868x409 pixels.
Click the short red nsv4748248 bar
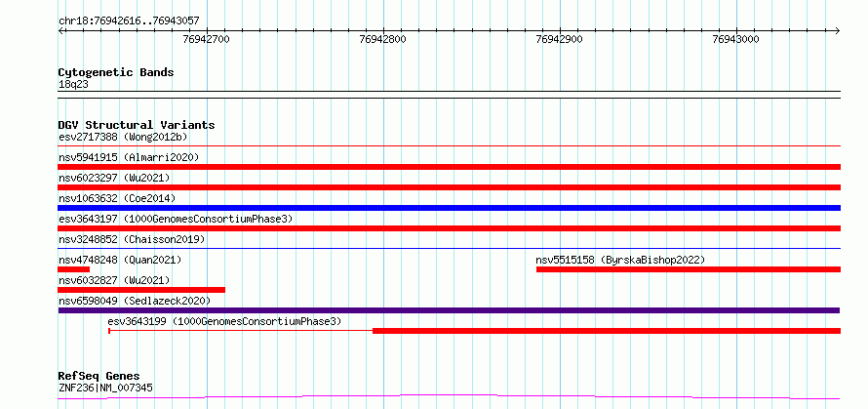[73, 269]
